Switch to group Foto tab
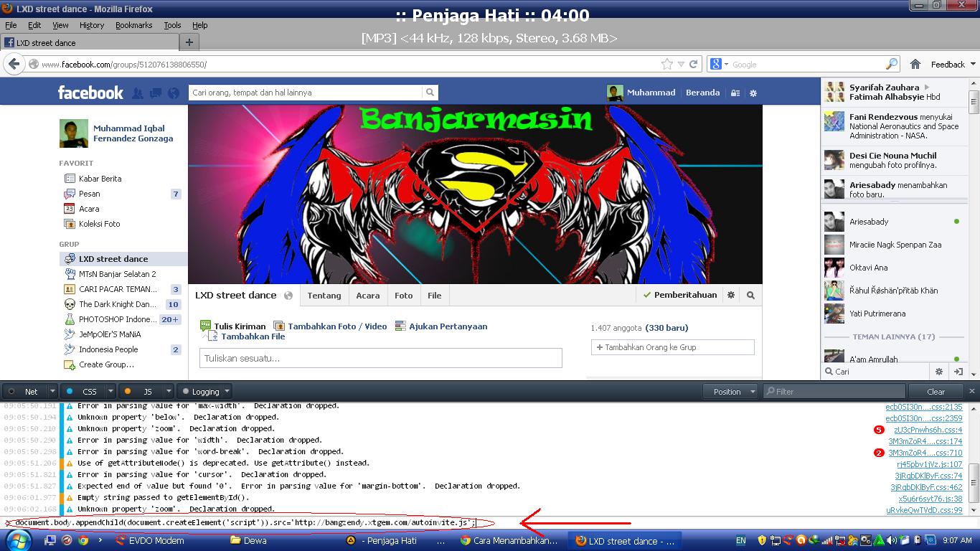The height and width of the screenshot is (551, 980). [x=403, y=295]
